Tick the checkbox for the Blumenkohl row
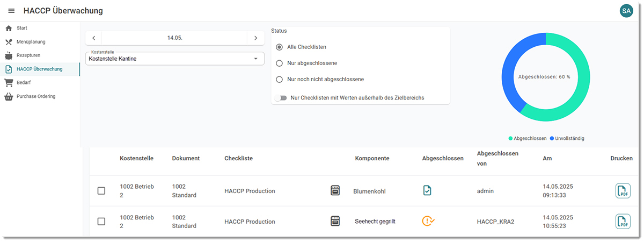The image size is (644, 242). [x=101, y=190]
